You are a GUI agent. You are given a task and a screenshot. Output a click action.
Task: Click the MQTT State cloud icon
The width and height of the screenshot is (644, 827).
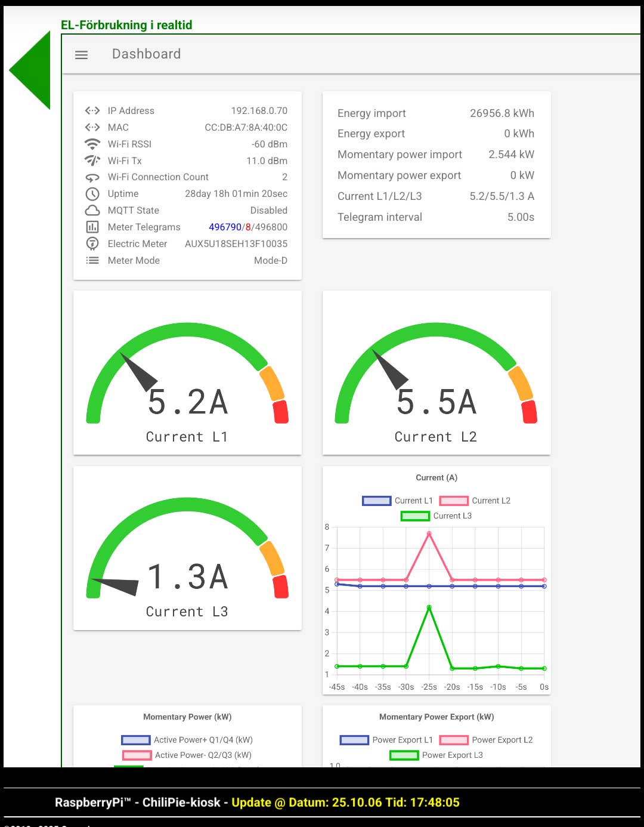[x=92, y=211]
